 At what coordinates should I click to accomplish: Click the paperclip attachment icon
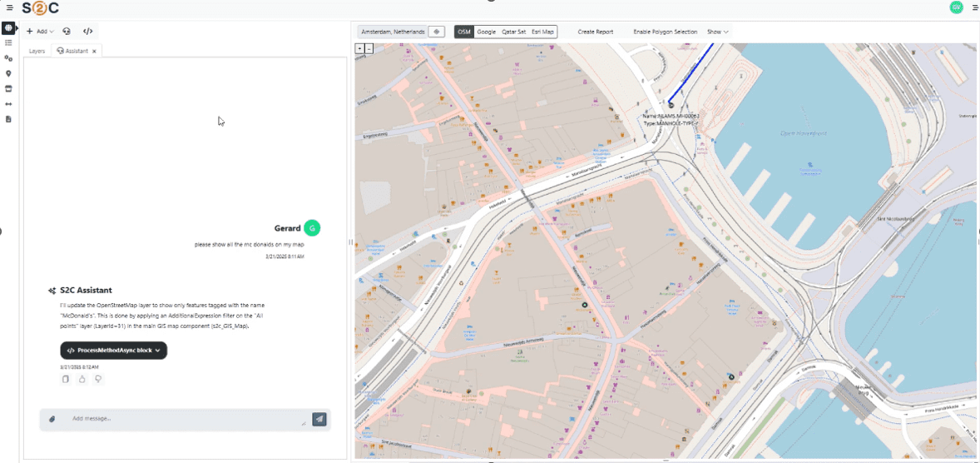tap(52, 419)
